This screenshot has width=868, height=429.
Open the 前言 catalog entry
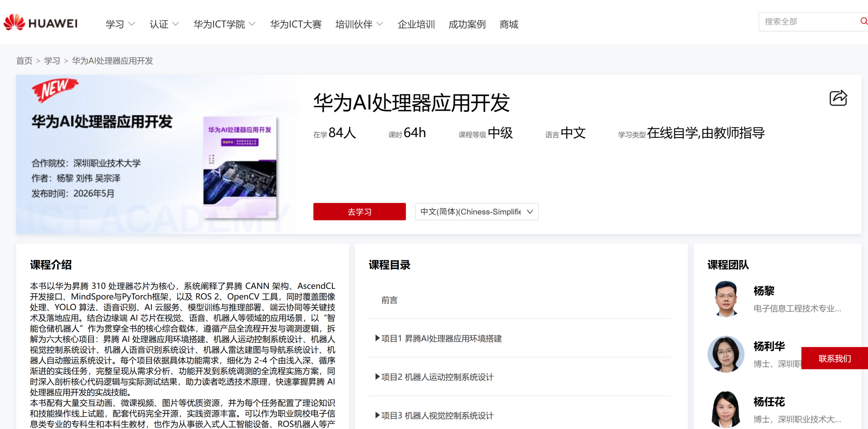pyautogui.click(x=389, y=300)
